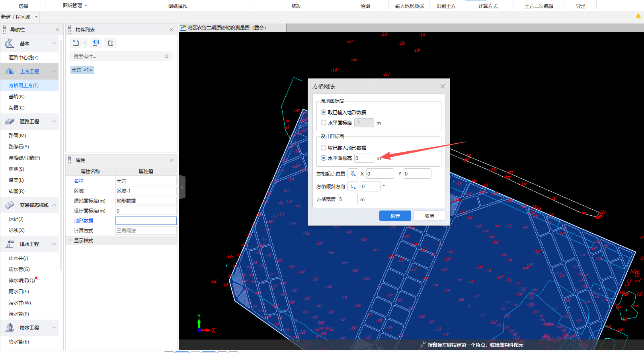Select 基坑(K) in the navigation list

point(17,97)
